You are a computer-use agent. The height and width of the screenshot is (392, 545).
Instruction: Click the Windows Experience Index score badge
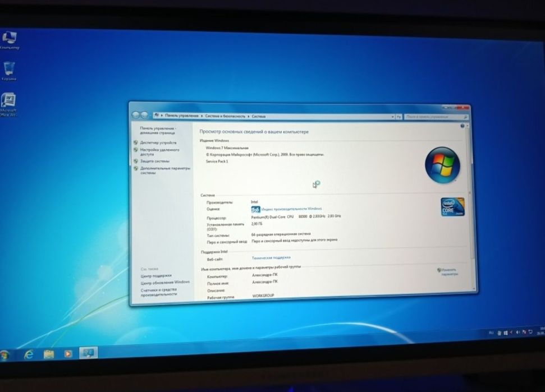click(255, 209)
